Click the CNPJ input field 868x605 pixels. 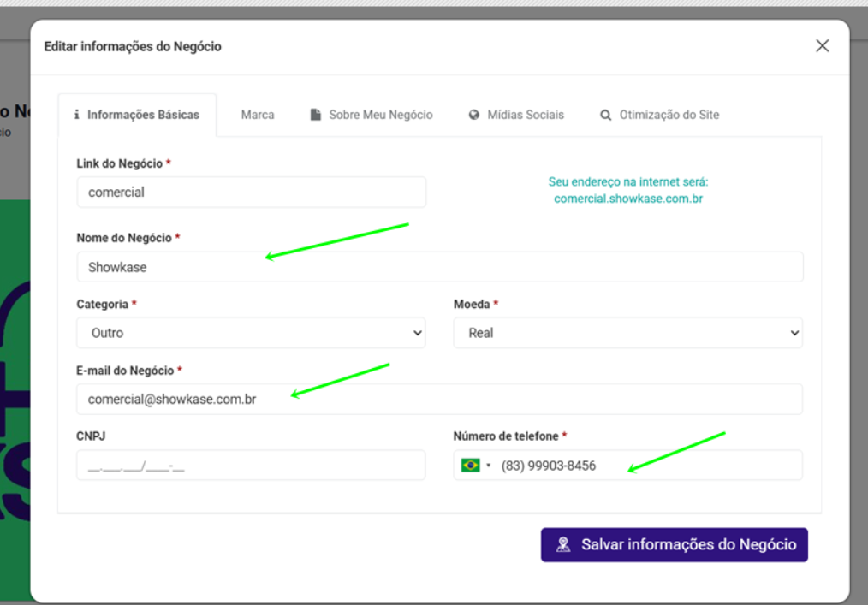tap(252, 465)
